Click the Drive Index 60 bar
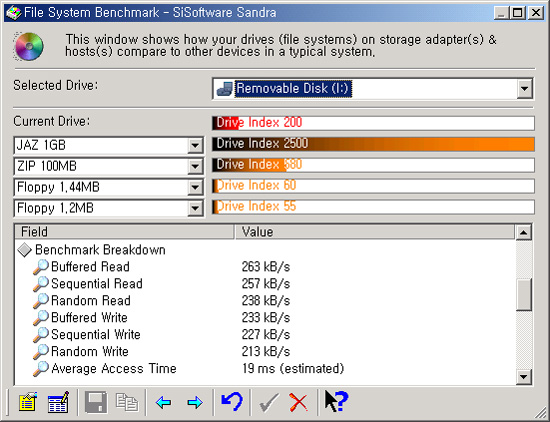The height and width of the screenshot is (422, 550). click(373, 186)
